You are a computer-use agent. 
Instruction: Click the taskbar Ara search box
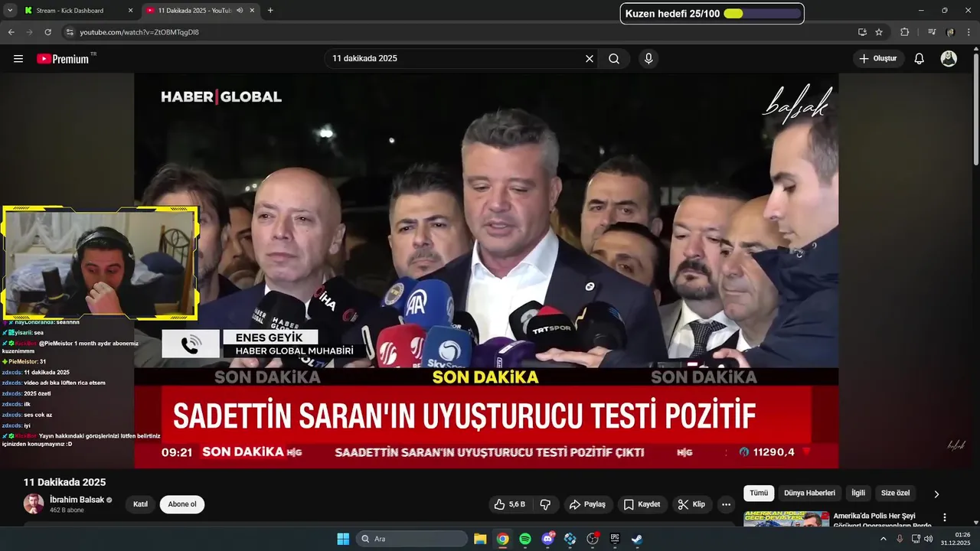(x=412, y=539)
